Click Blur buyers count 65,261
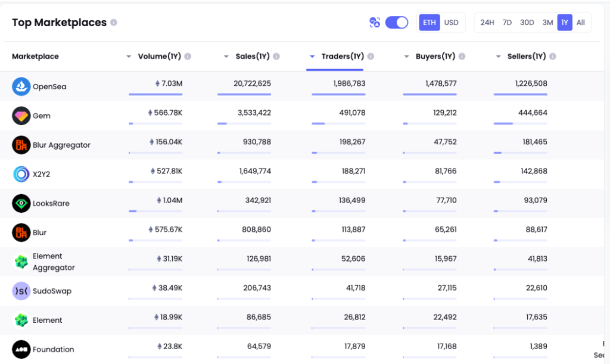Image resolution: width=610 pixels, height=364 pixels. [x=446, y=229]
